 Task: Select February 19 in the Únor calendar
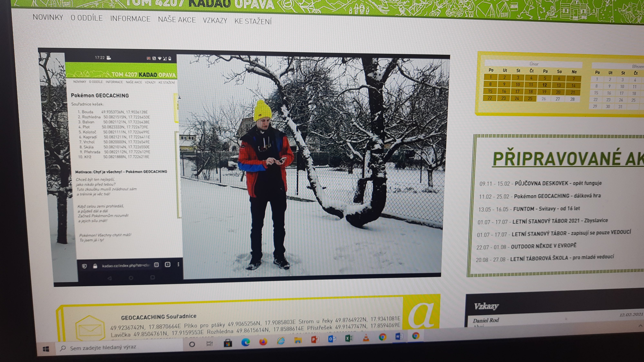pos(544,92)
